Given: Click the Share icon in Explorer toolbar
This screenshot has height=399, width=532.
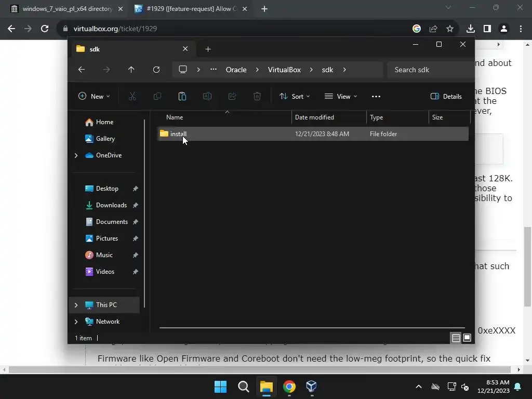Looking at the screenshot, I should click(232, 96).
